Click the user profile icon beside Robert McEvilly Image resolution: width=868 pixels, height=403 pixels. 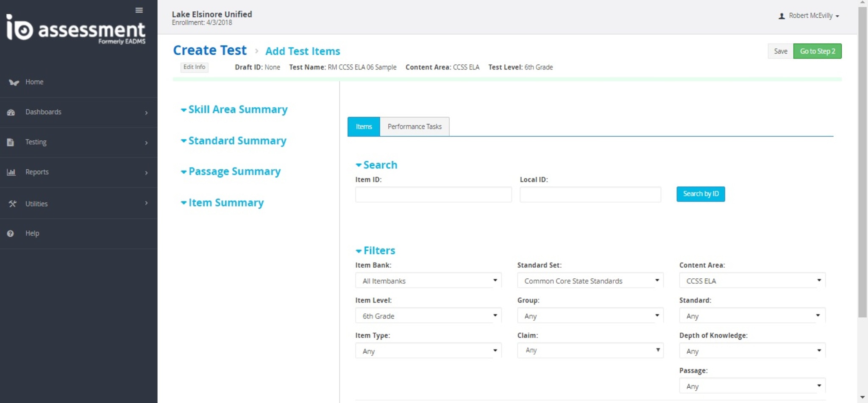(782, 16)
